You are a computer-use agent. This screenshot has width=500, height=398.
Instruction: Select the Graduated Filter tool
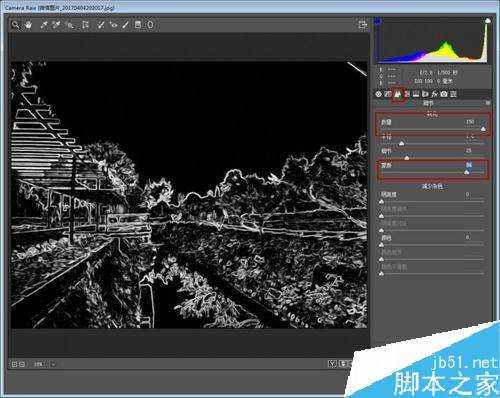(138, 25)
